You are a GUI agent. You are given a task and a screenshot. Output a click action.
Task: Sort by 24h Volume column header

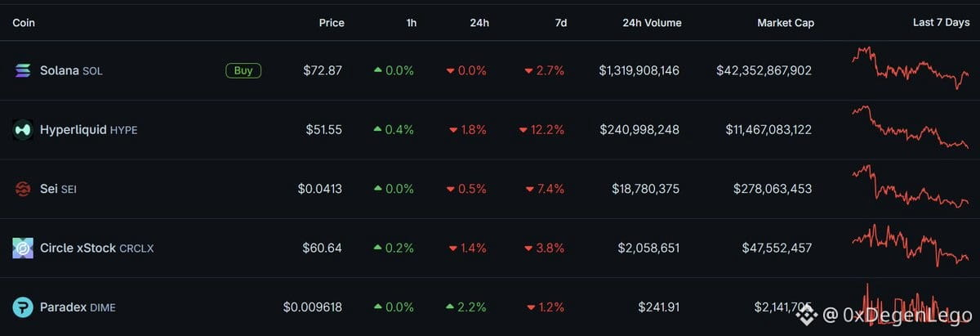pyautogui.click(x=652, y=23)
